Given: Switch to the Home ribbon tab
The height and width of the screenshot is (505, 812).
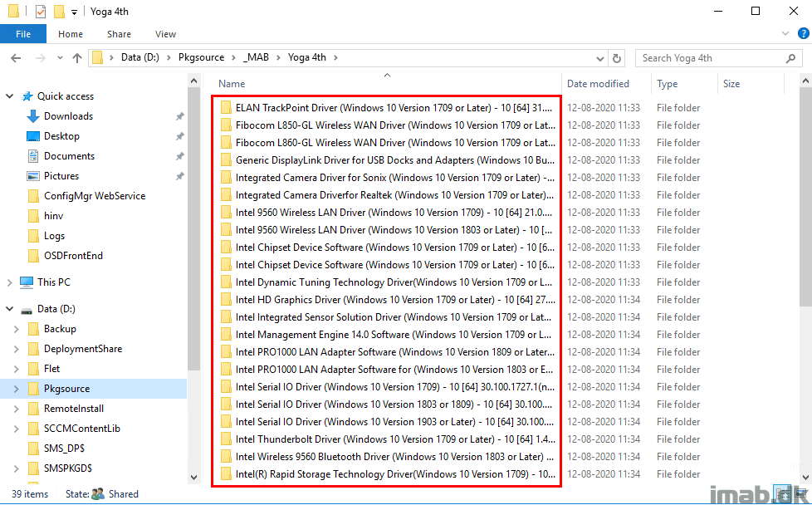Looking at the screenshot, I should [71, 34].
